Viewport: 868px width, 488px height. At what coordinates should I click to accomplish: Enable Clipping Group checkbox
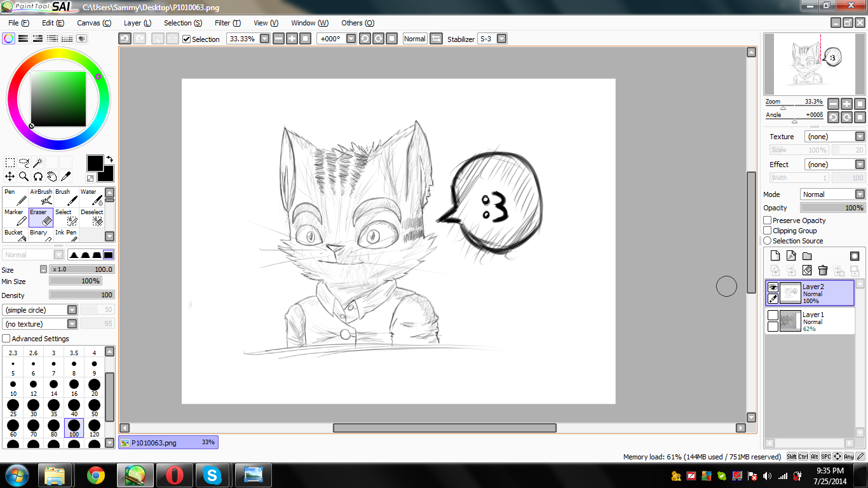[x=768, y=231]
